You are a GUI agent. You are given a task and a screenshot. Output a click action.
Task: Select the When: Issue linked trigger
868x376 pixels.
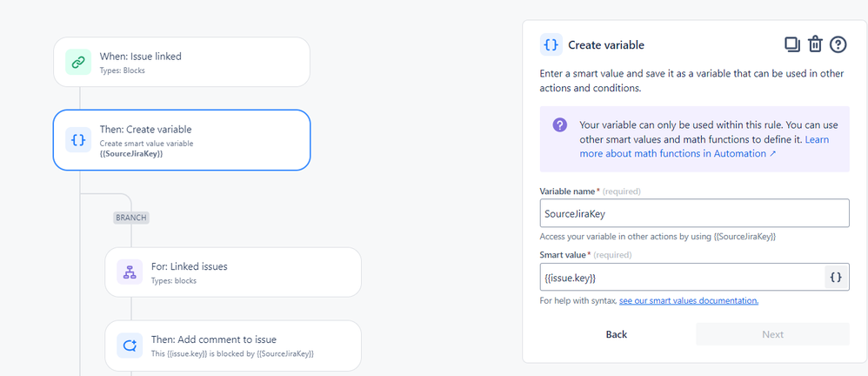point(182,62)
